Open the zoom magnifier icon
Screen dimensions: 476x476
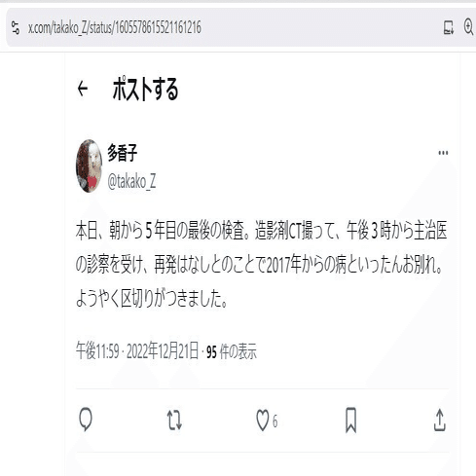click(468, 27)
